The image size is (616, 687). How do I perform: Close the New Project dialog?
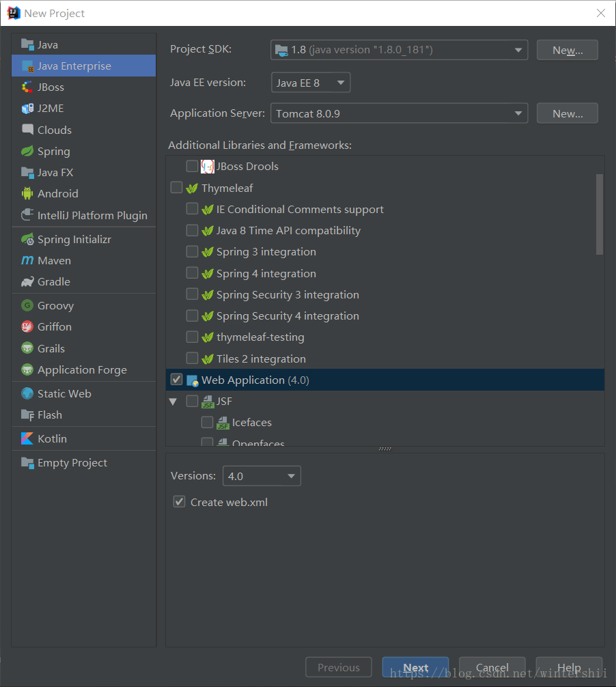[601, 13]
